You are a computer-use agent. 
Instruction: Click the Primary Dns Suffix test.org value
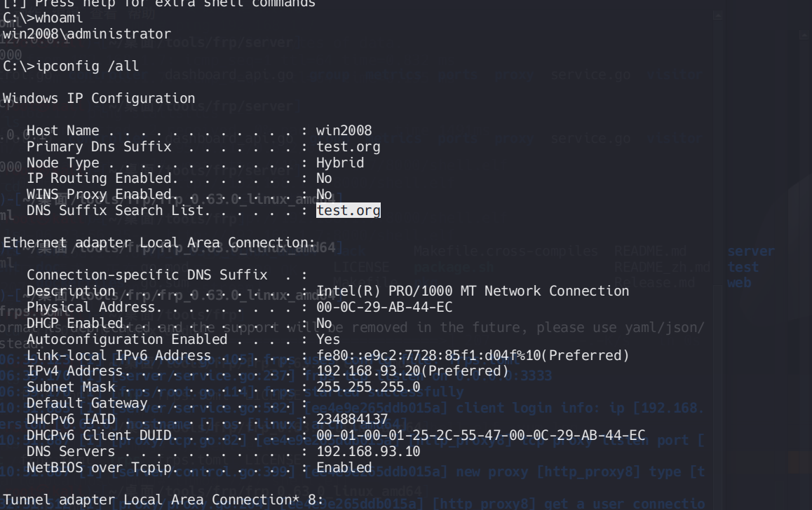tap(348, 146)
